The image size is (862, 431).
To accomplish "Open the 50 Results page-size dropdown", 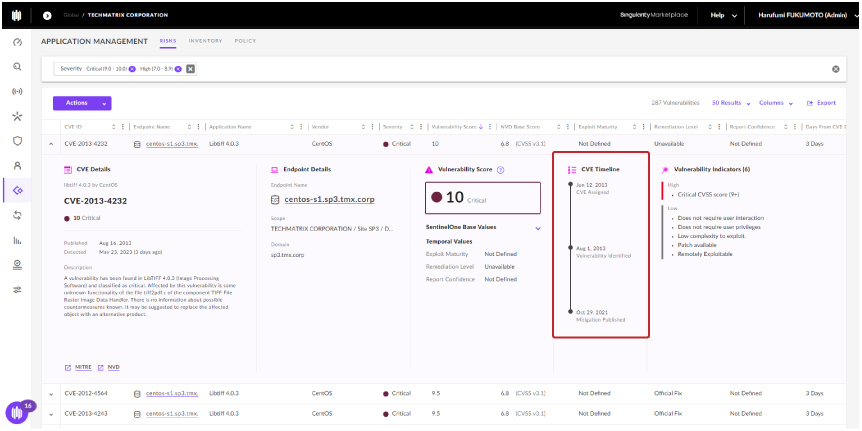I will pyautogui.click(x=731, y=103).
